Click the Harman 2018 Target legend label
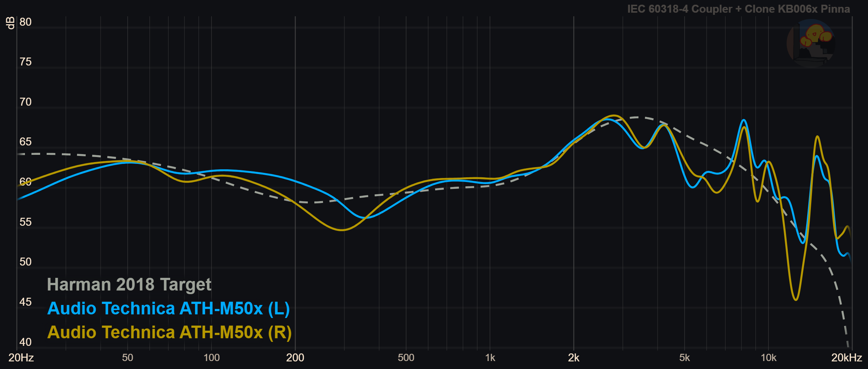The image size is (868, 369). point(129,285)
